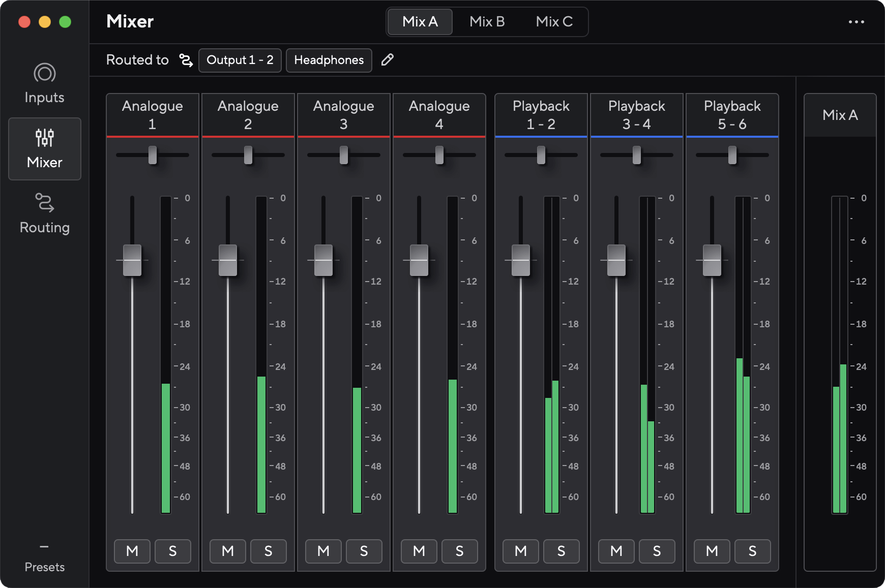Click the Headphones destination button
The image size is (885, 588).
click(x=329, y=60)
